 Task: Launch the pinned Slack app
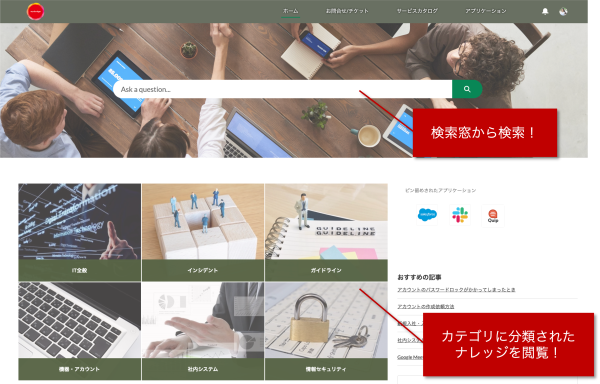tap(460, 215)
